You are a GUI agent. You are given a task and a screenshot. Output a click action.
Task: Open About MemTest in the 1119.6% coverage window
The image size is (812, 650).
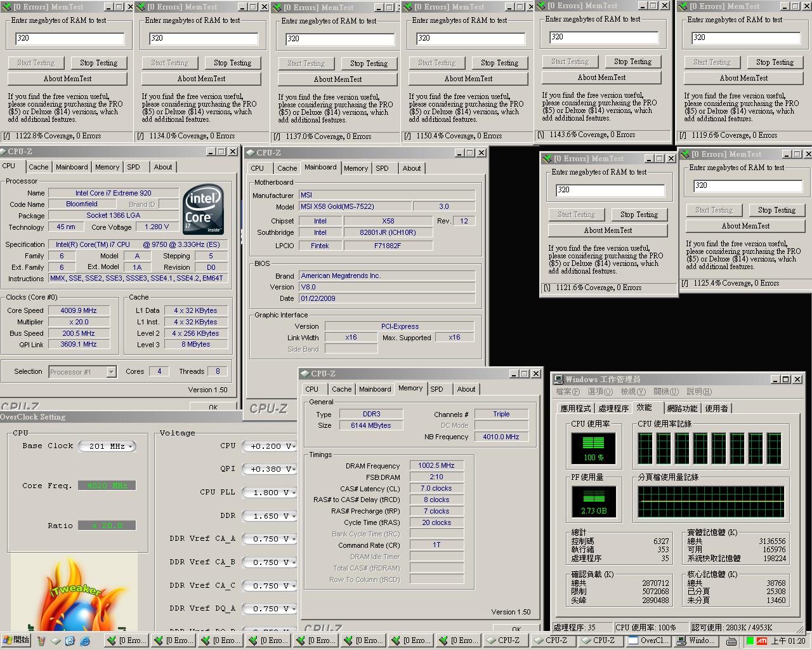pyautogui.click(x=743, y=78)
